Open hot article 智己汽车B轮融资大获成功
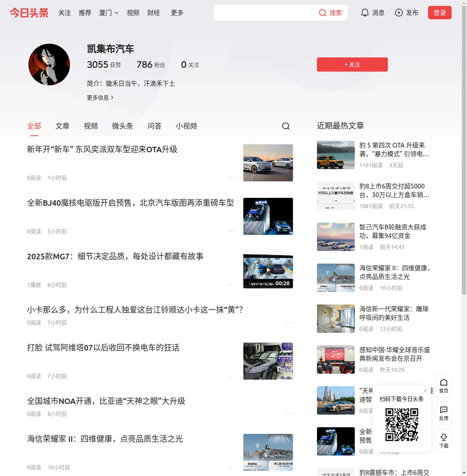The image size is (467, 476). coord(393,231)
